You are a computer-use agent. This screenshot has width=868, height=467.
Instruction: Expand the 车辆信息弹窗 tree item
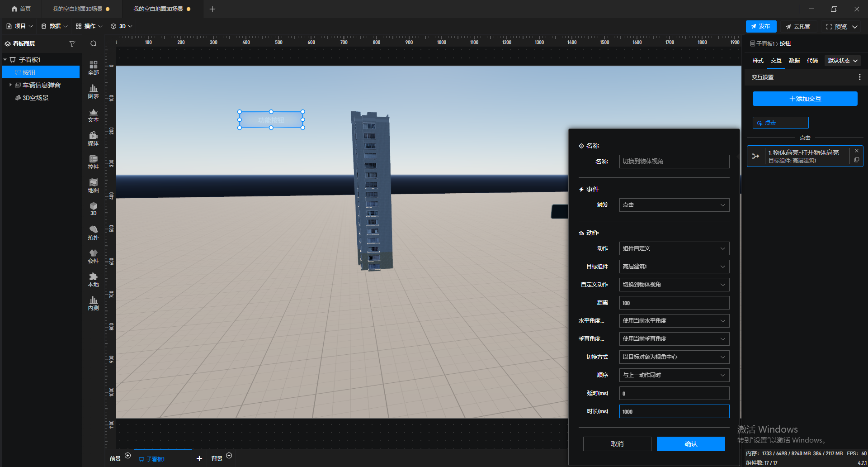click(x=10, y=85)
